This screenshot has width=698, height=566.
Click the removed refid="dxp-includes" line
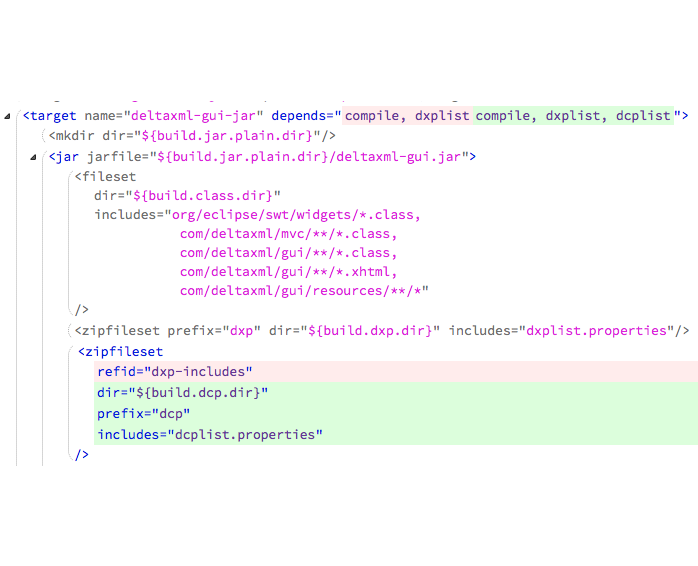click(x=174, y=372)
